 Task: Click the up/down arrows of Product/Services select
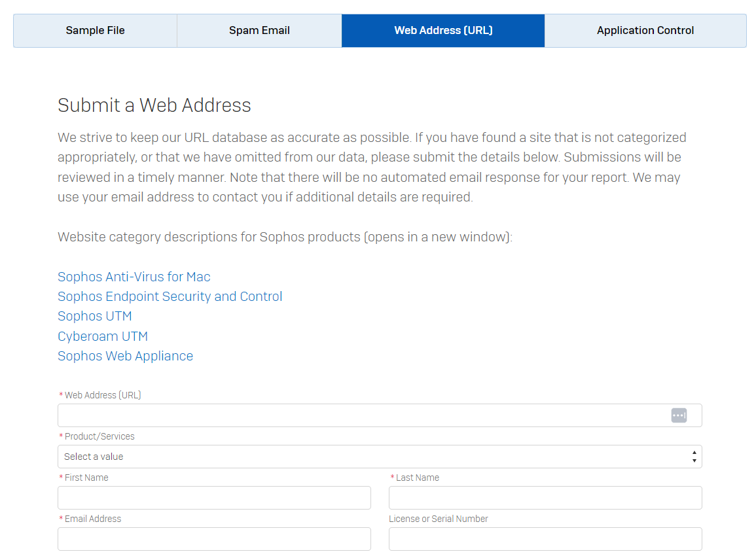[x=694, y=457]
